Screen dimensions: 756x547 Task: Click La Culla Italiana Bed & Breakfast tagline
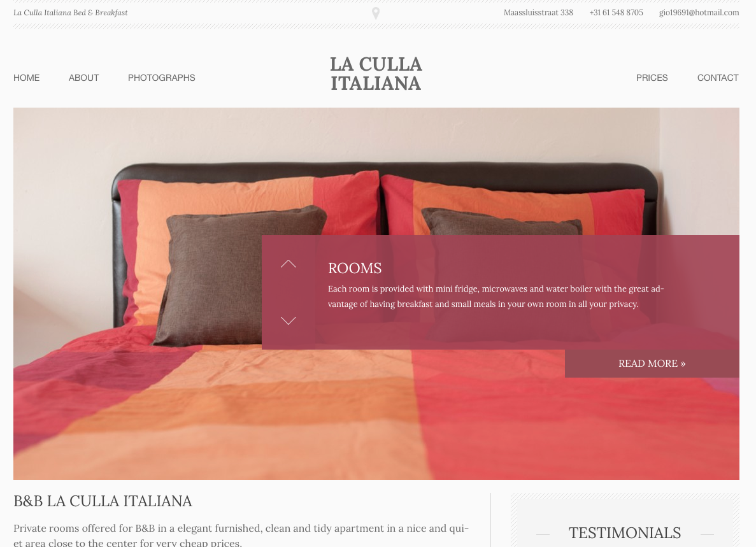click(x=71, y=13)
